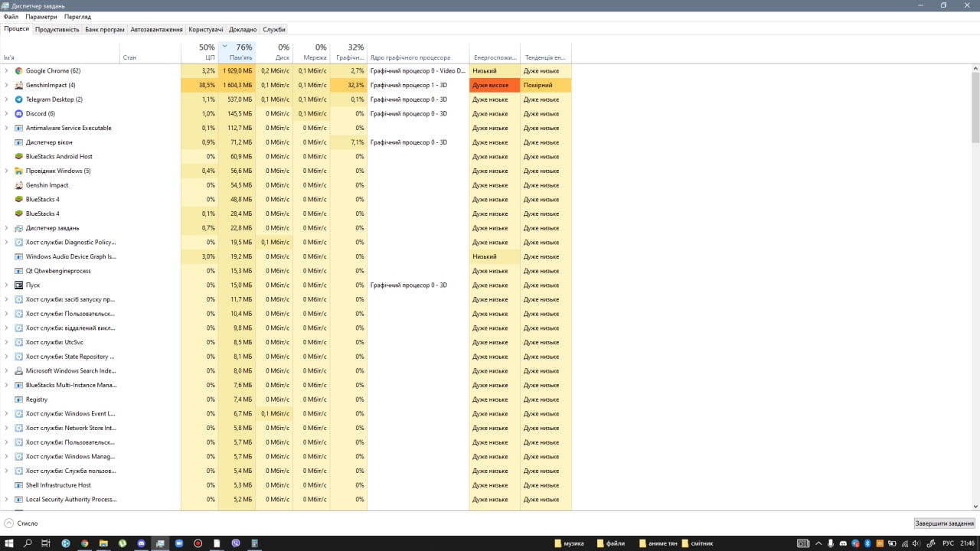Click the BlueStacks Android Host icon
Image resolution: width=980 pixels, height=551 pixels.
point(18,156)
